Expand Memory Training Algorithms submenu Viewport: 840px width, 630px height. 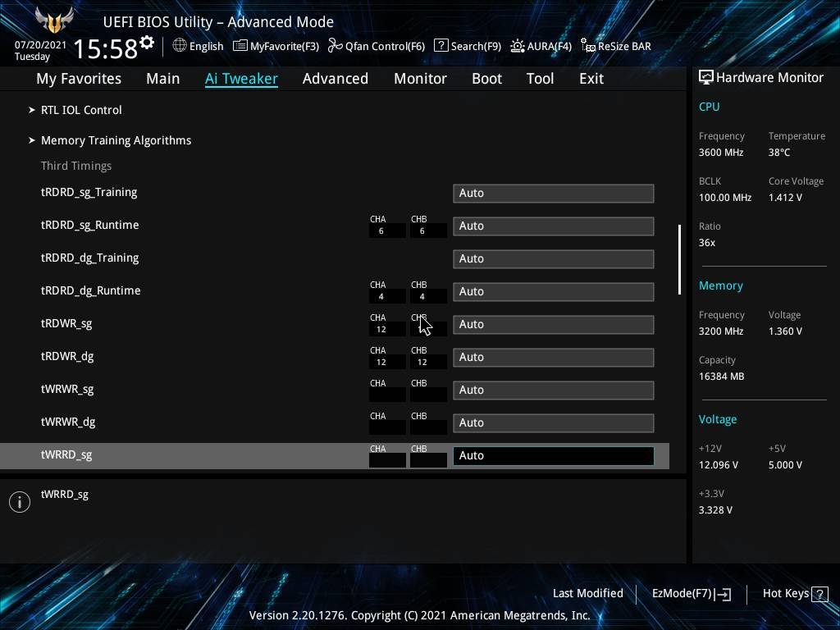coord(116,140)
